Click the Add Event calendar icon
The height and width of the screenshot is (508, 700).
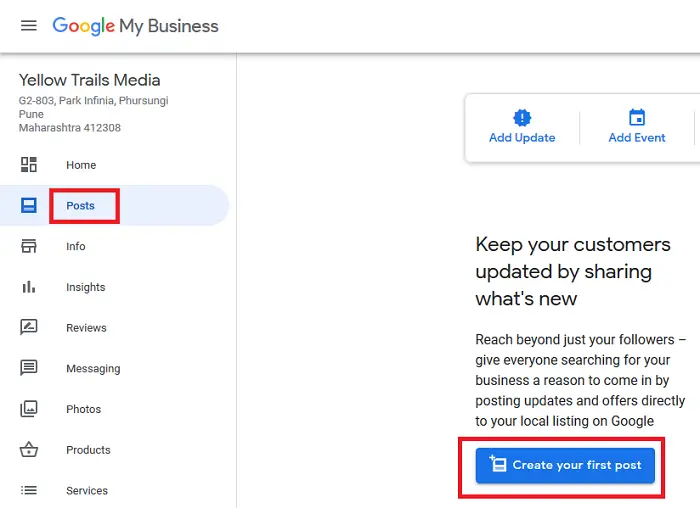tap(637, 117)
